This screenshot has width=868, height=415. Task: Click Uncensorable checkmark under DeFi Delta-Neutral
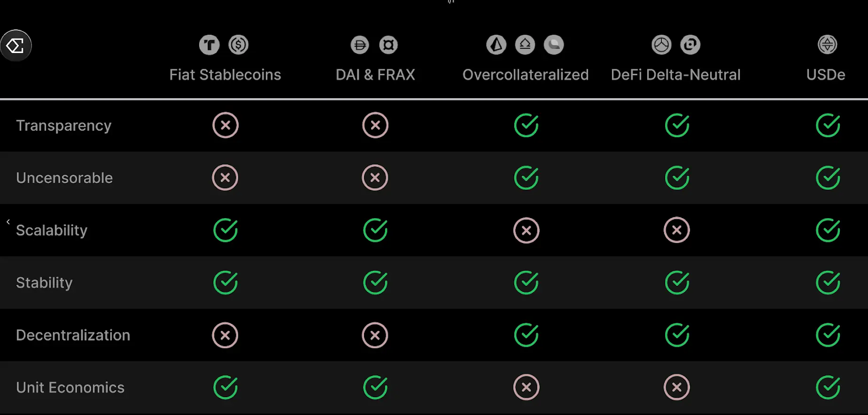[677, 178]
